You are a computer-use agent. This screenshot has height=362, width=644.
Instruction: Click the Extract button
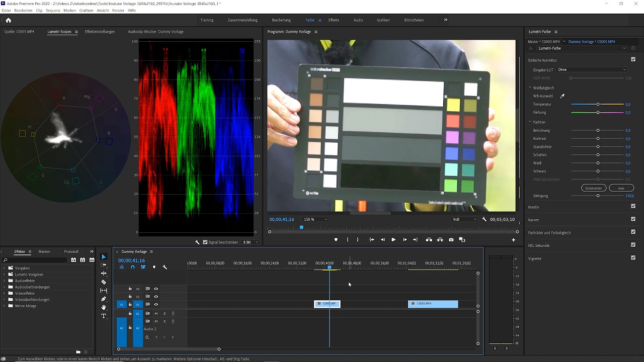click(x=440, y=240)
